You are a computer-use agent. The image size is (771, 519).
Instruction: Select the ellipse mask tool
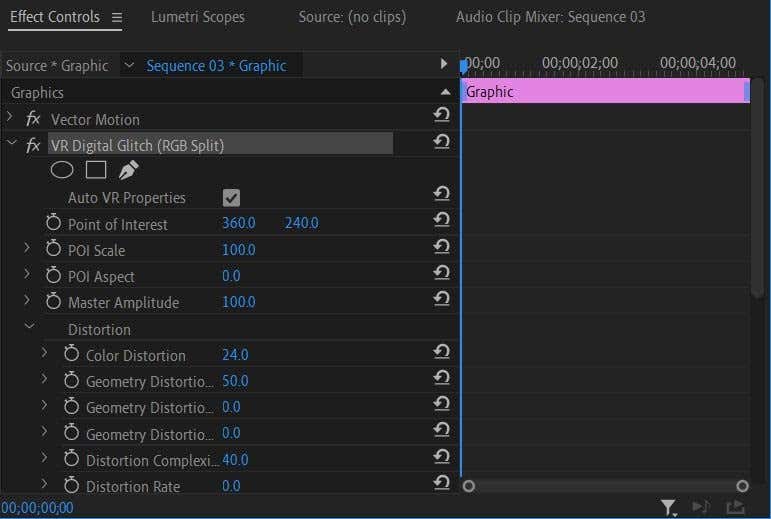(62, 170)
